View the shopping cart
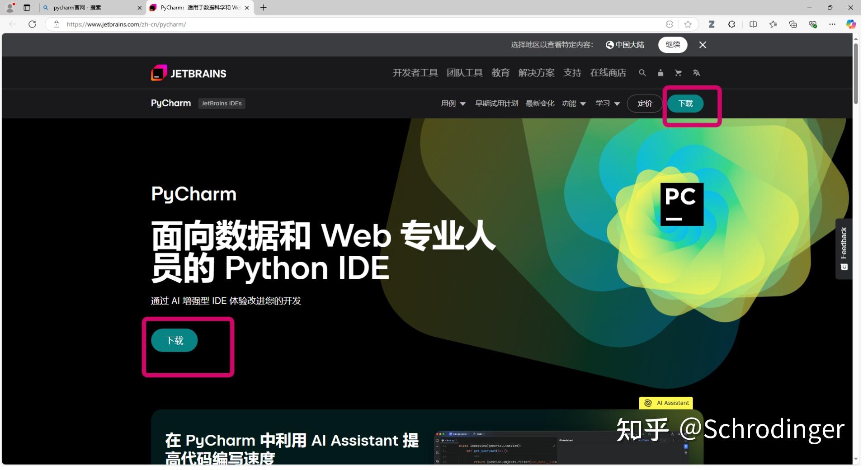868x470 pixels. tap(679, 73)
